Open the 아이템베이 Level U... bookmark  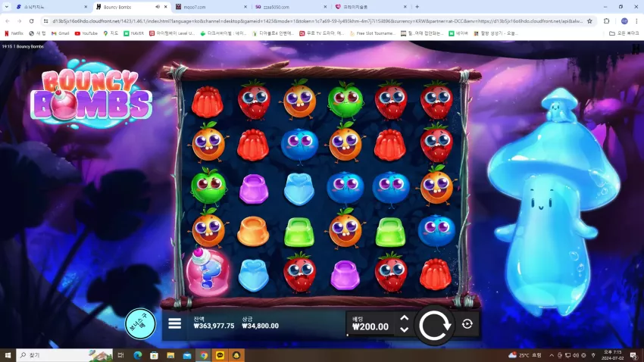click(x=172, y=33)
